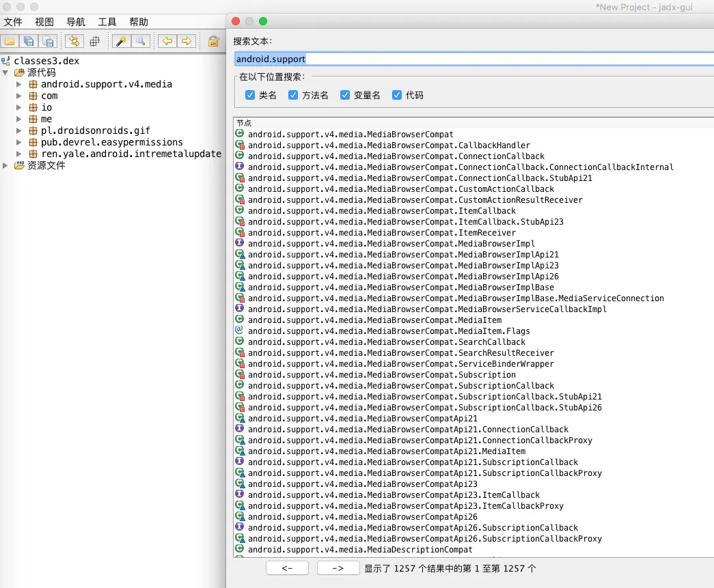
Task: Click the export project toolbar icon
Action: (48, 42)
